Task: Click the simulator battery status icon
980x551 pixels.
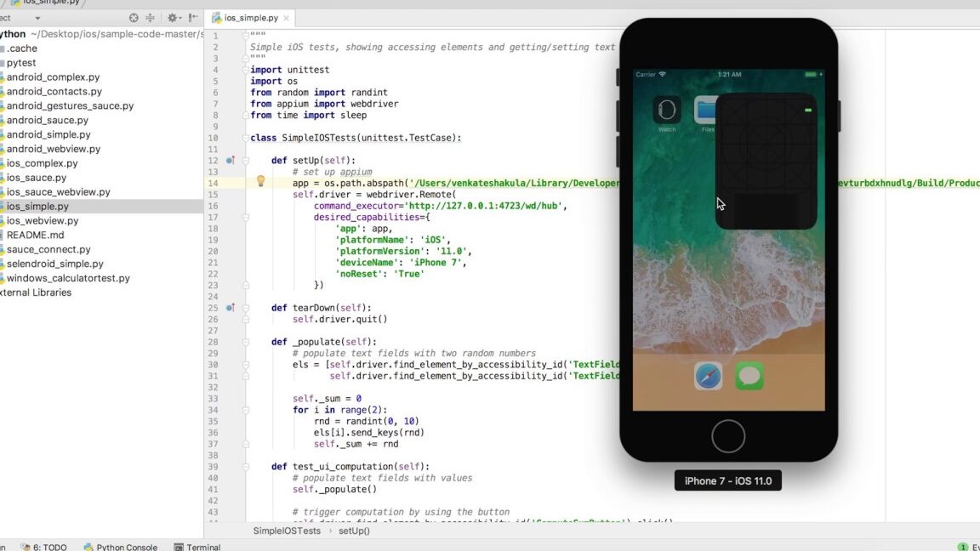Action: [x=812, y=74]
